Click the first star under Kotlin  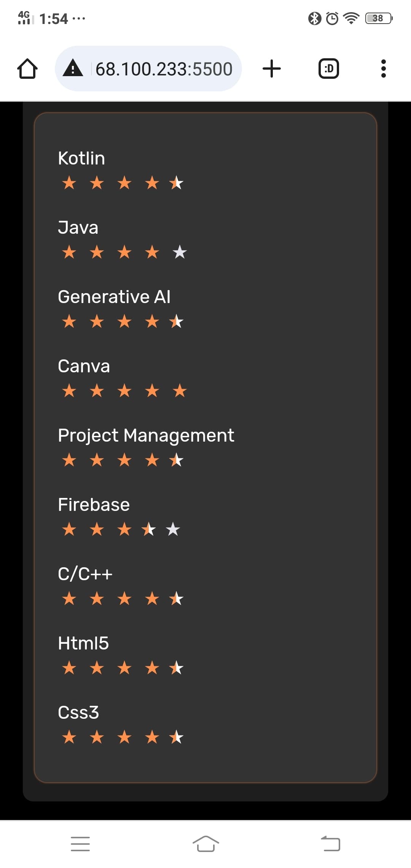(69, 183)
